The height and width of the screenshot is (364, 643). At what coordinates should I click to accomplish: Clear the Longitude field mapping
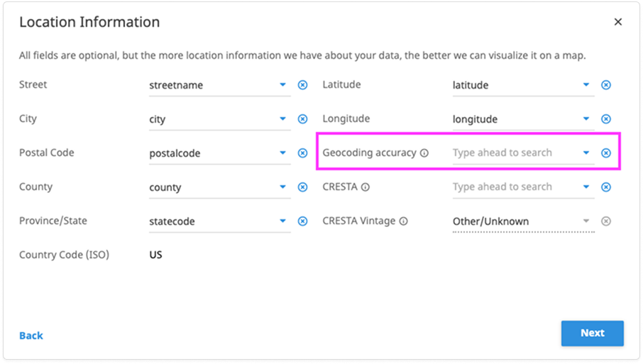coord(606,119)
